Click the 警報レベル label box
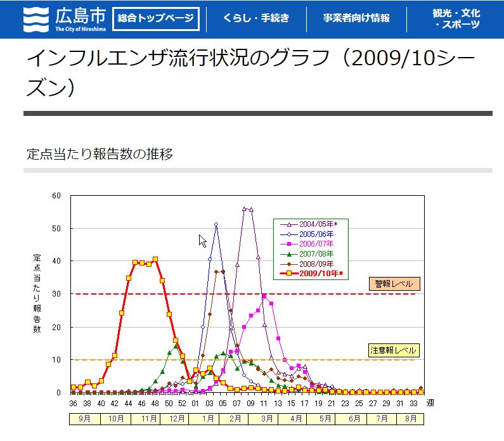504x441 pixels. point(394,284)
